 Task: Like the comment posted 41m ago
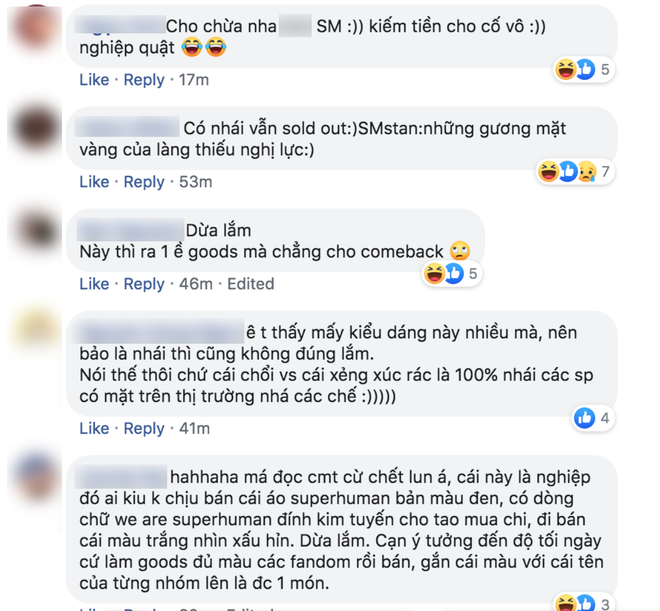[94, 428]
